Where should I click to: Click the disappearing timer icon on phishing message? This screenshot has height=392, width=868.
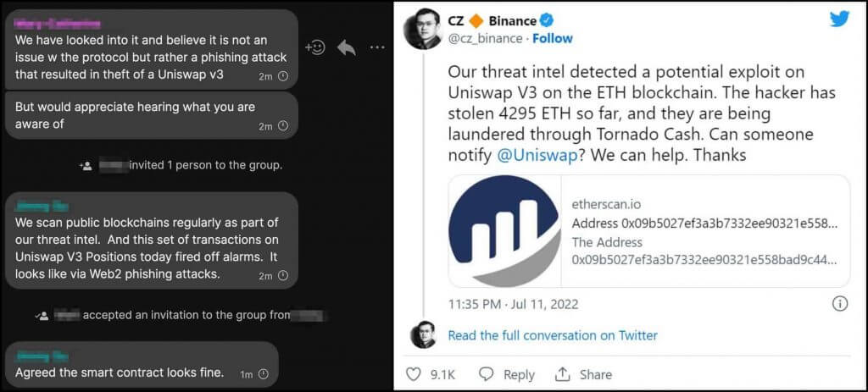(x=282, y=76)
